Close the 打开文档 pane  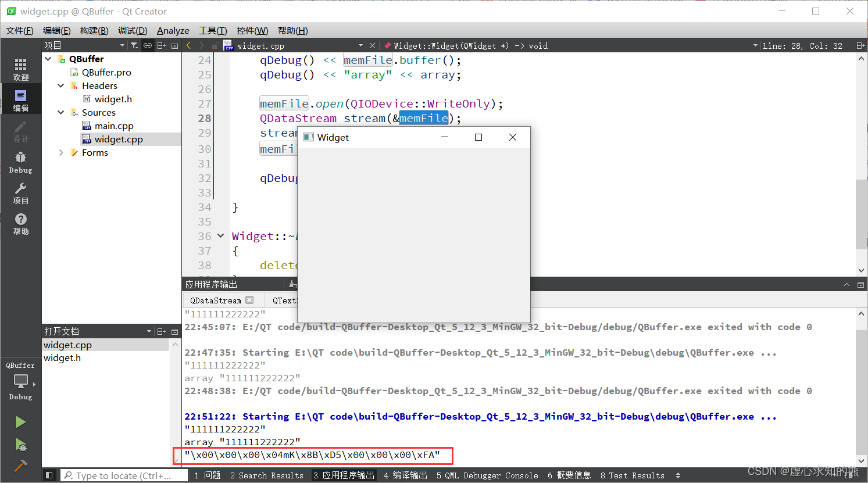click(175, 331)
